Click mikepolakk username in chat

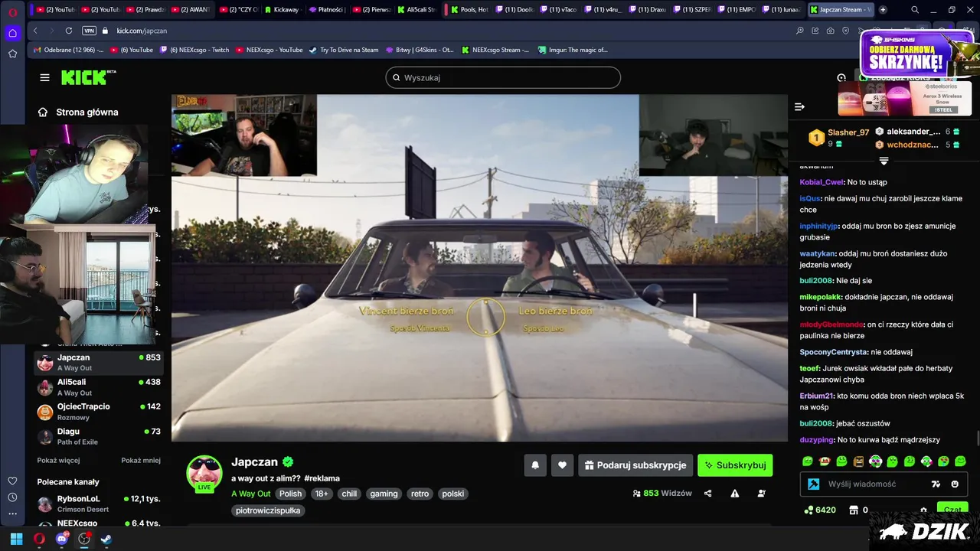[x=821, y=297]
